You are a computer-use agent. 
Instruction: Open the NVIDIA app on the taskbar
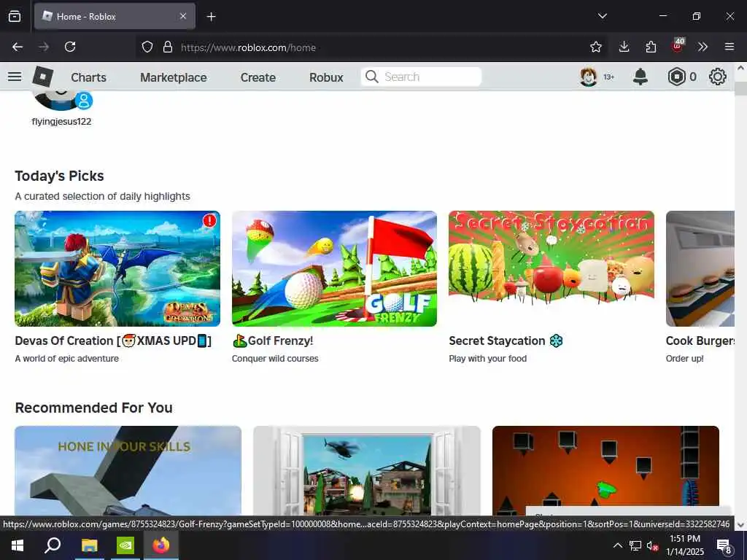[x=125, y=545]
